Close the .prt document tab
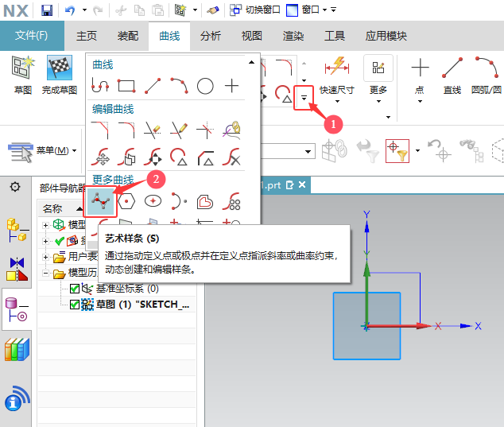 tap(302, 184)
